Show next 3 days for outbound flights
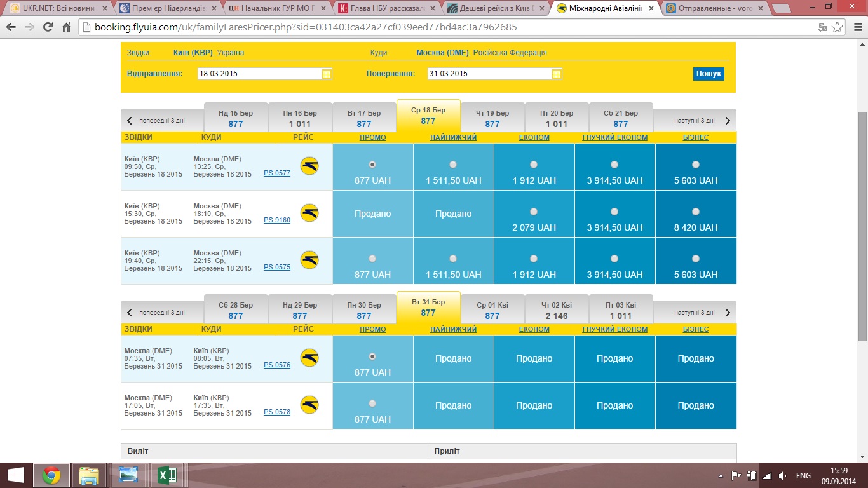Viewport: 868px width, 488px height. (x=695, y=121)
